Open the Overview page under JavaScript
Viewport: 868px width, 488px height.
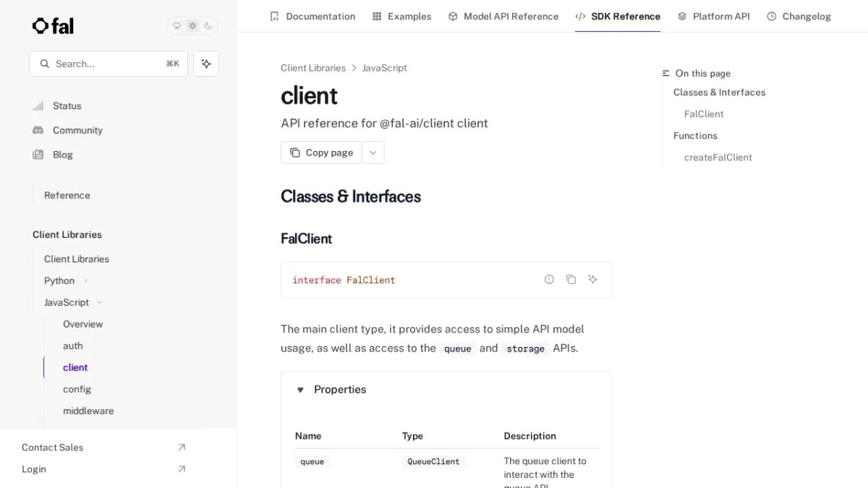(83, 324)
